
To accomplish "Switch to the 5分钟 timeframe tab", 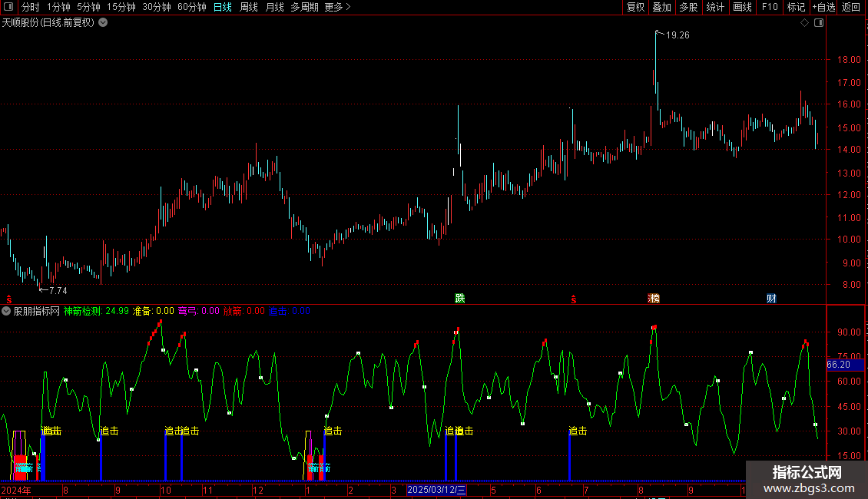I will click(x=88, y=7).
